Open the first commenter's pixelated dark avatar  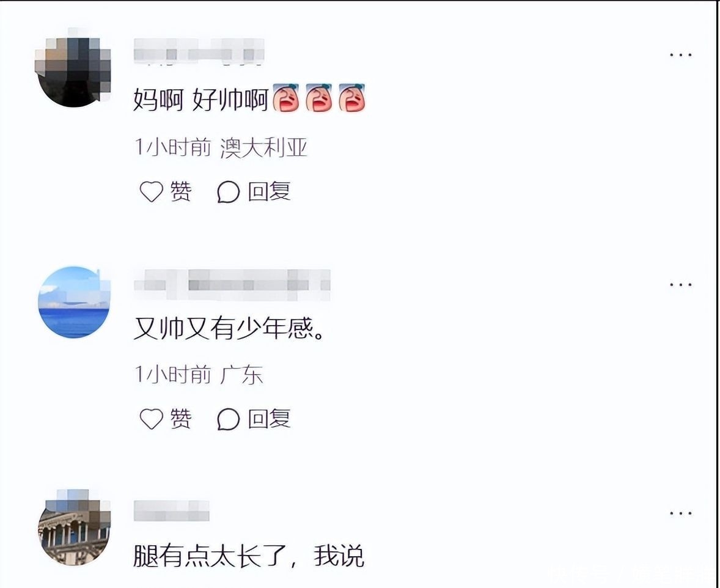pyautogui.click(x=73, y=70)
